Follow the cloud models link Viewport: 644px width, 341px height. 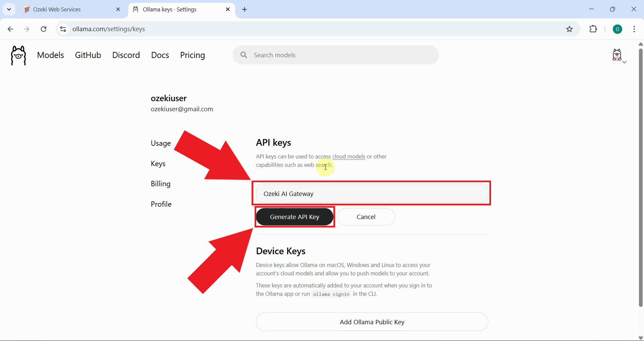[x=348, y=156]
